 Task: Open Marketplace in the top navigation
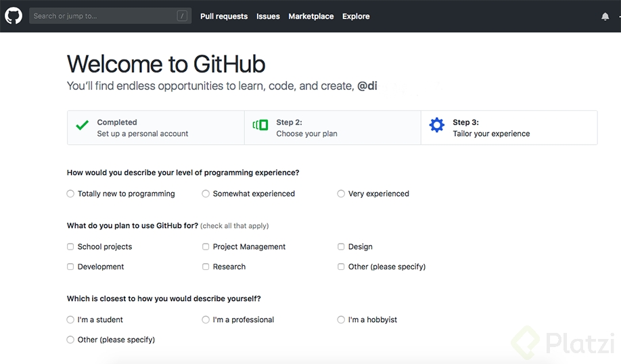[x=311, y=16]
